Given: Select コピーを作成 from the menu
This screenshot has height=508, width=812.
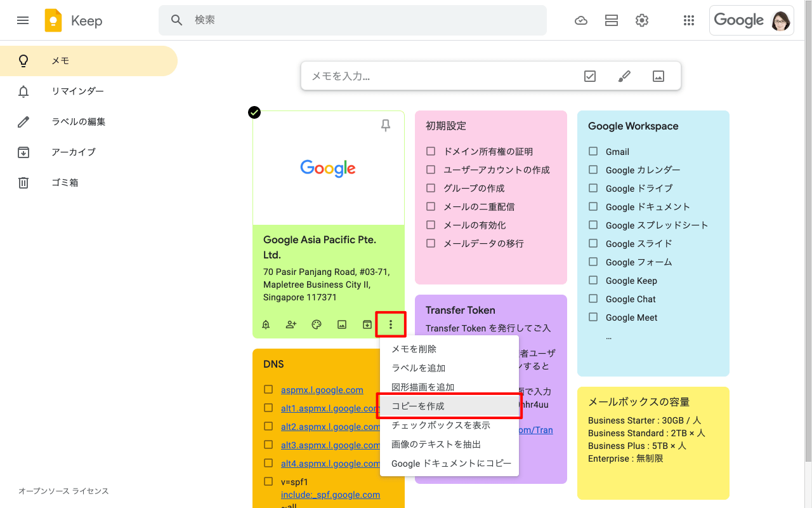Looking at the screenshot, I should pos(449,406).
